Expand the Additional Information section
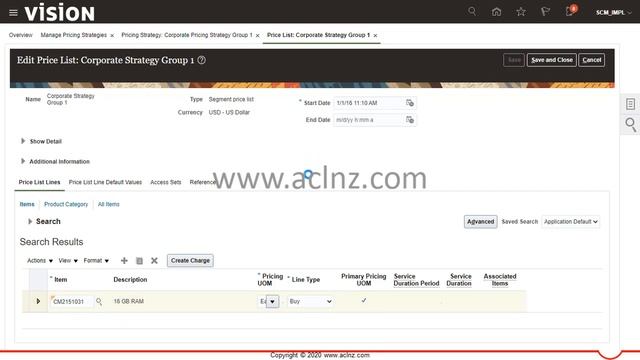Viewport: 640px width, 360px height. [x=23, y=161]
